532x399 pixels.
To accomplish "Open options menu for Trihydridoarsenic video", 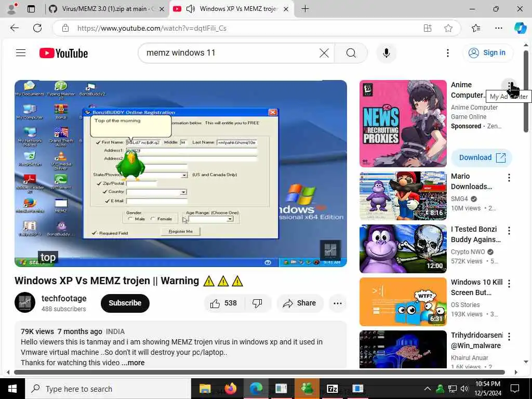I will (509, 337).
